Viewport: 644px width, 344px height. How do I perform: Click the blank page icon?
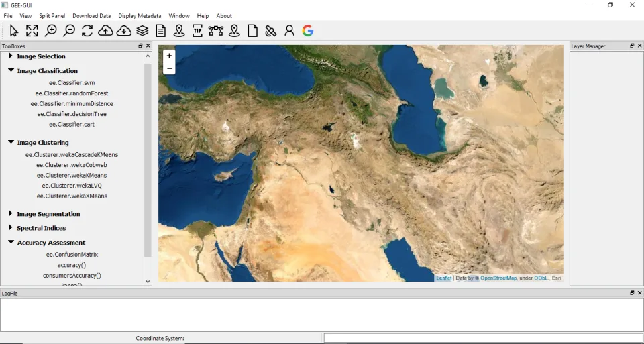point(253,31)
